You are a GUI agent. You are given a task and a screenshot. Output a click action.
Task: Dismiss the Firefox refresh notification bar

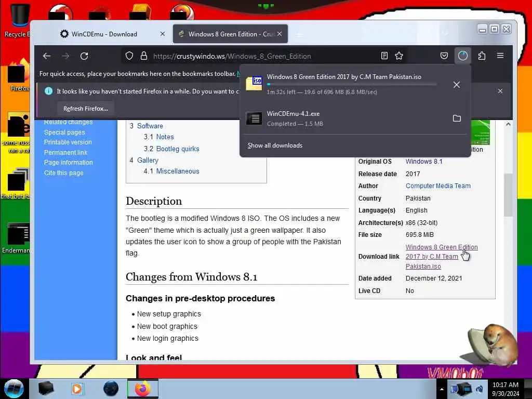point(500,91)
